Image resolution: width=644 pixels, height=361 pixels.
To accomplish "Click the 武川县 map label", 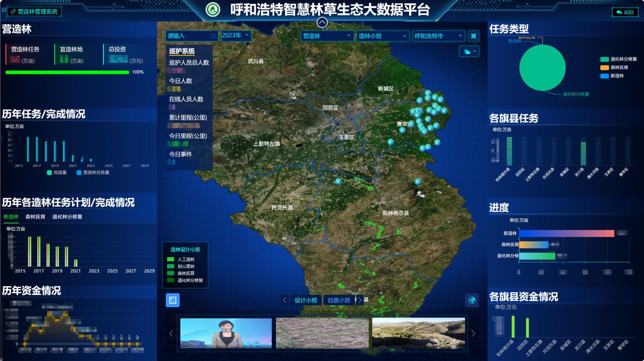I will (256, 61).
